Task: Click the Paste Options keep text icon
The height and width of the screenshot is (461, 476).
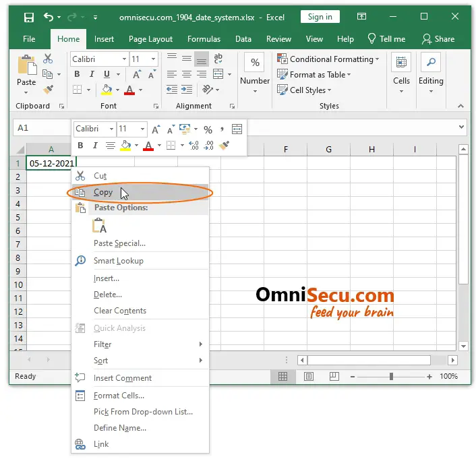Action: click(99, 226)
